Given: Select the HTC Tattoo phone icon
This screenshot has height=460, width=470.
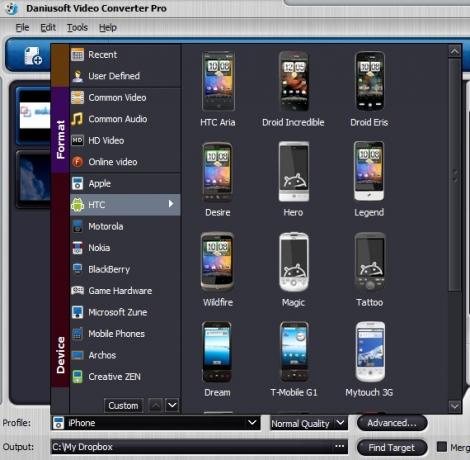Looking at the screenshot, I should coord(370,262).
